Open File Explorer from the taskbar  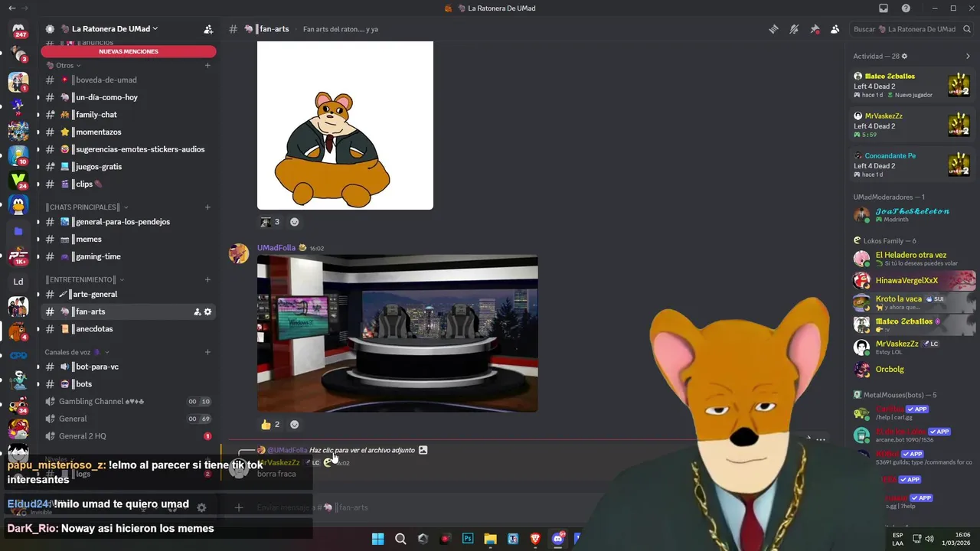[x=490, y=539]
